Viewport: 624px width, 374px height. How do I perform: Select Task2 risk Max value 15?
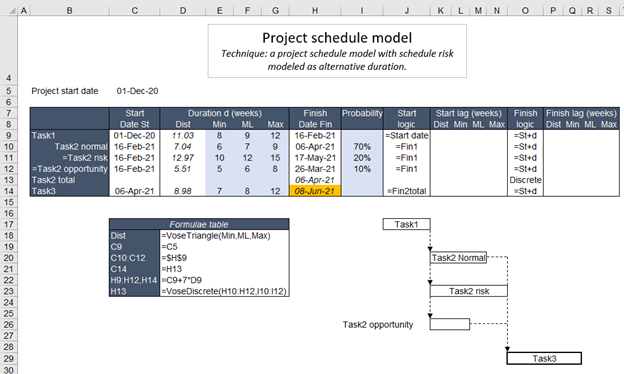tap(275, 158)
